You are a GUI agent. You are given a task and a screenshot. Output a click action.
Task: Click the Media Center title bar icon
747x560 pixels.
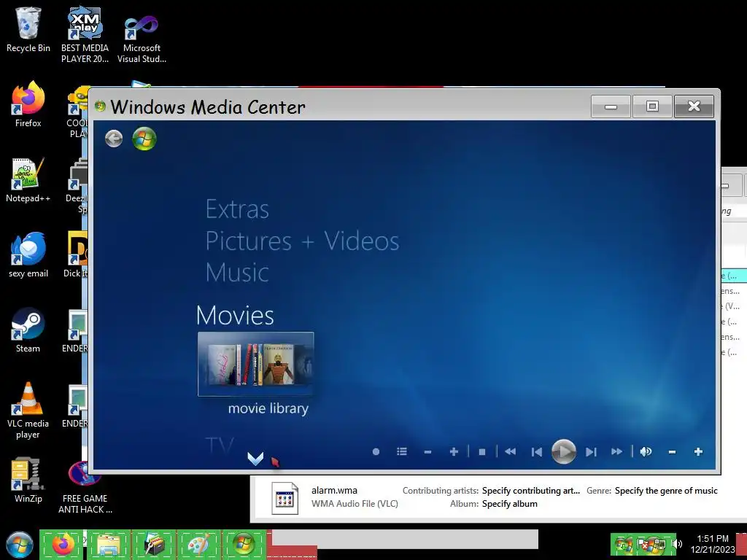click(x=100, y=106)
